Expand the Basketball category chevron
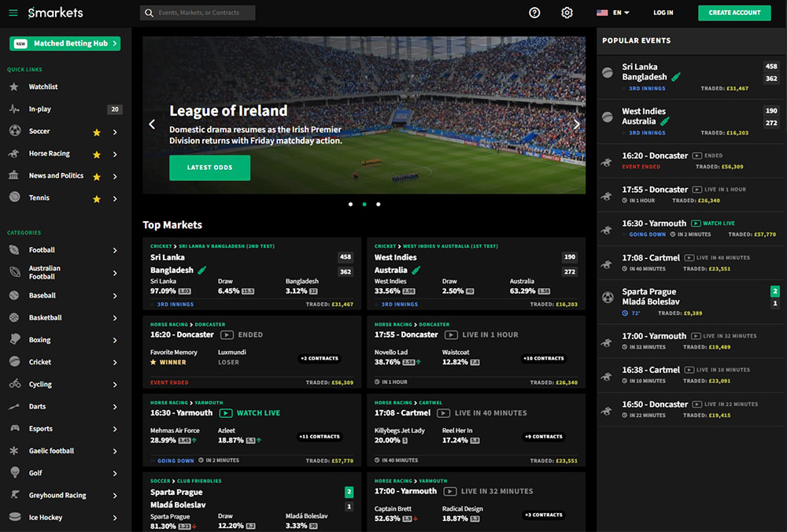Viewport: 787px width, 532px height. click(x=115, y=318)
